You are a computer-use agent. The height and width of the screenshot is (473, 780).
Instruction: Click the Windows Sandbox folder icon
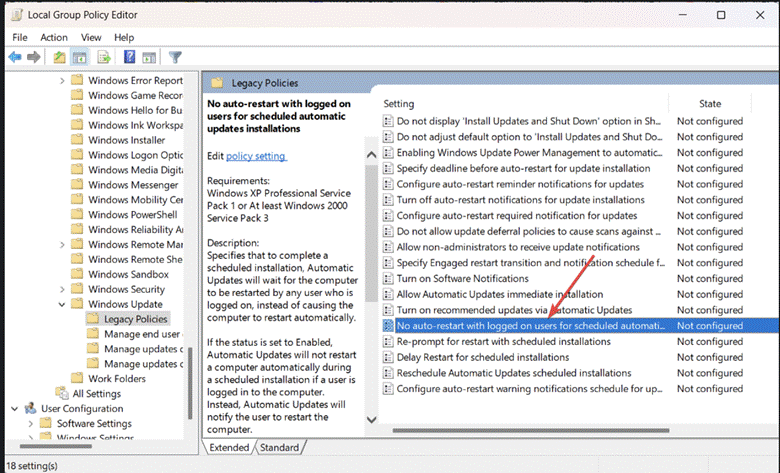click(x=77, y=274)
